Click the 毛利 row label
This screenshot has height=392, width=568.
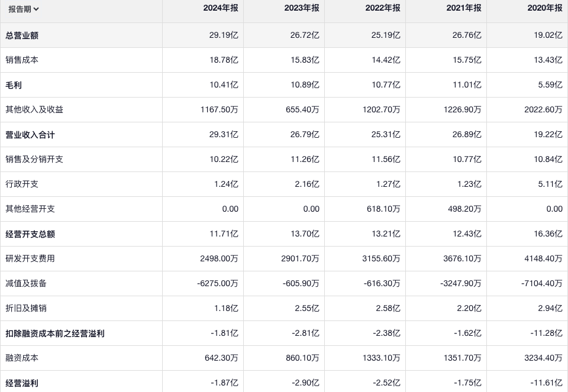click(x=14, y=85)
